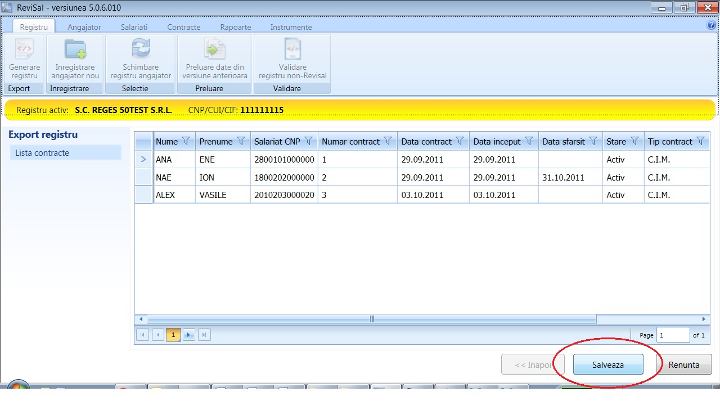This screenshot has height=405, width=720.
Task: Open the filter for the Prenume column
Action: [x=242, y=141]
